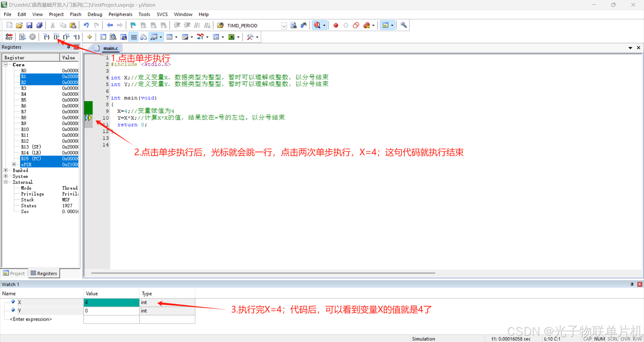
Task: Open Configuration wrench icon
Action: (x=404, y=25)
